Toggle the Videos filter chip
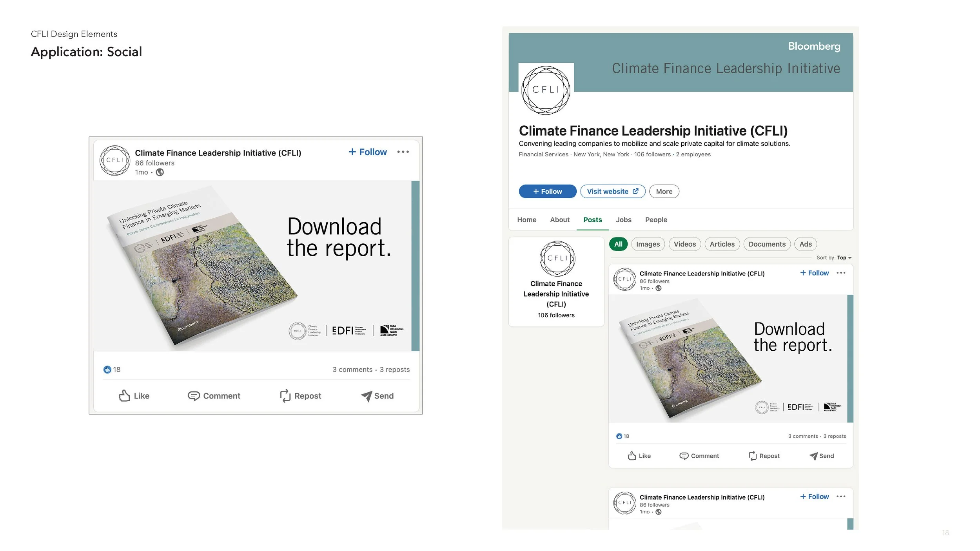 pyautogui.click(x=685, y=244)
